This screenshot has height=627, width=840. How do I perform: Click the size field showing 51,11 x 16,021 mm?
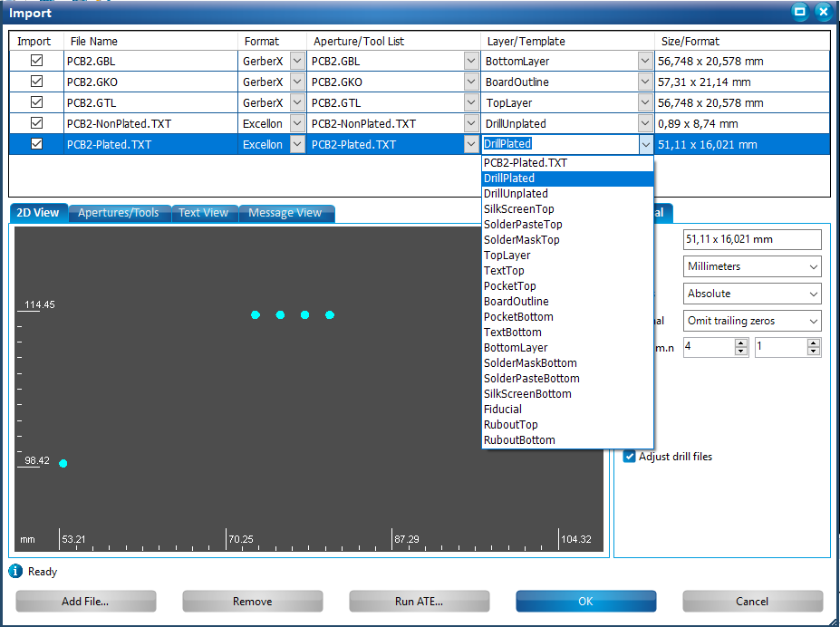[751, 239]
